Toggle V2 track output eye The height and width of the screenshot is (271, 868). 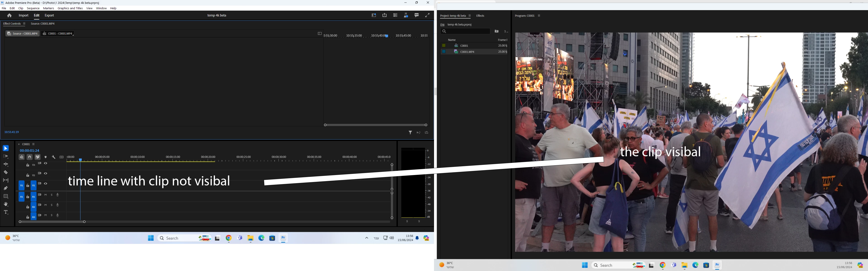click(45, 173)
